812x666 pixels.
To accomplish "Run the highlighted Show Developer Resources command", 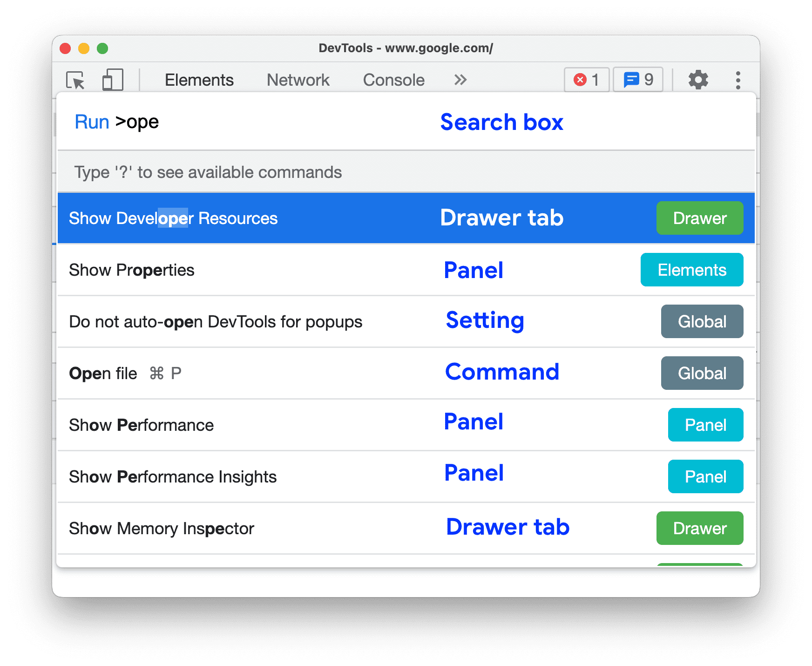I will (233, 217).
